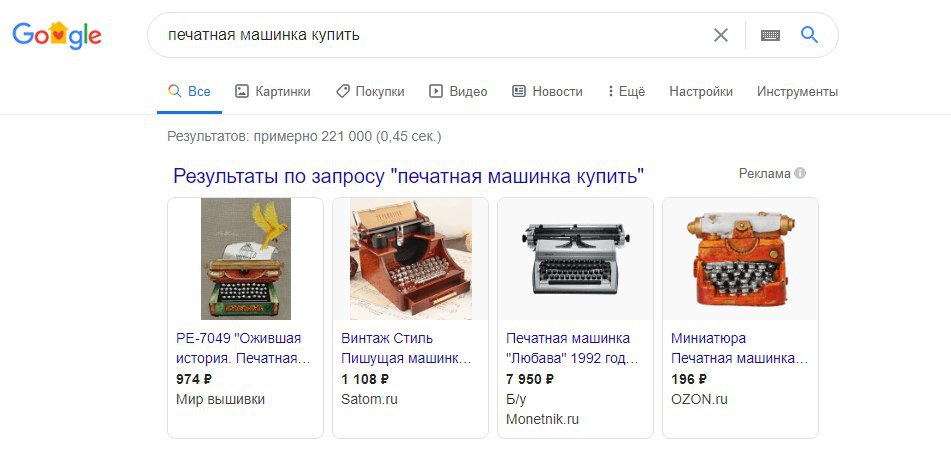Screen dimensions: 951x457
Task: Open the Картинки tab
Action: coord(272,92)
